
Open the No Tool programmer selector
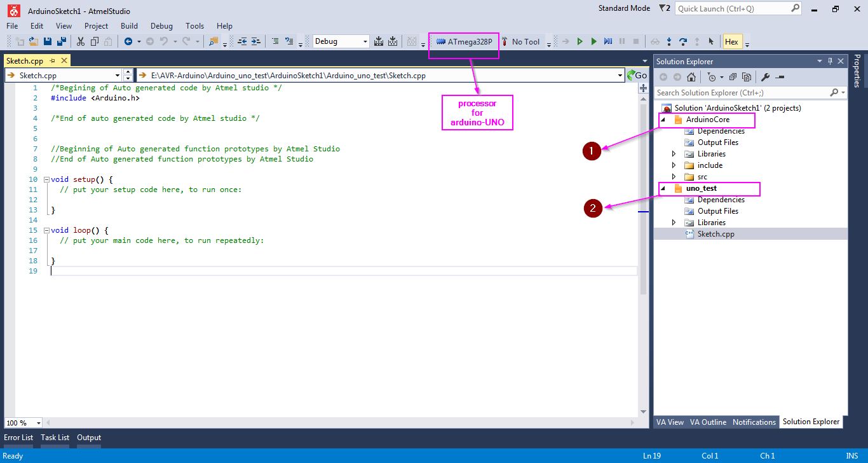click(520, 41)
